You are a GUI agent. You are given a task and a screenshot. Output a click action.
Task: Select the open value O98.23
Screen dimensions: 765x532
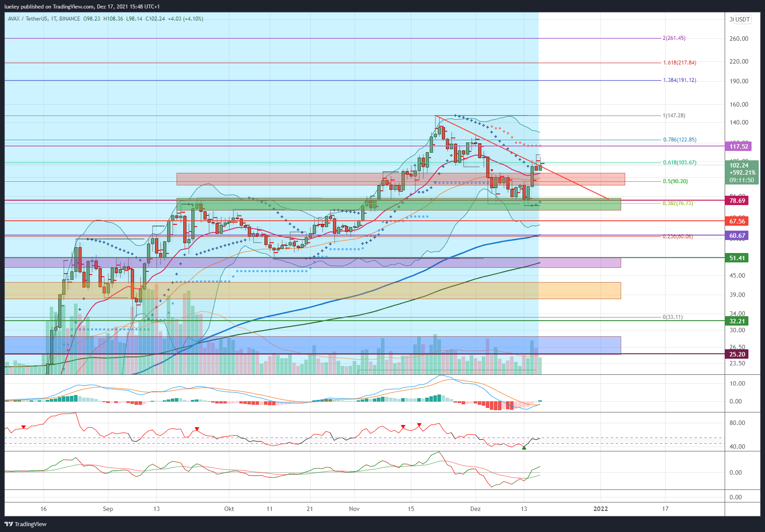point(92,19)
